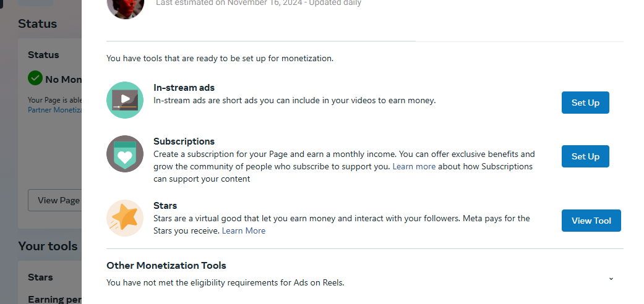Click the Subscriptions title text
Image resolution: width=644 pixels, height=304 pixels.
click(184, 141)
